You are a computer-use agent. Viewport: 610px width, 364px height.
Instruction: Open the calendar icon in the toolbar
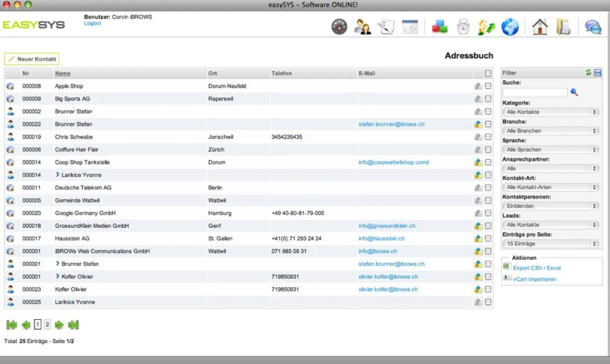coord(410,26)
